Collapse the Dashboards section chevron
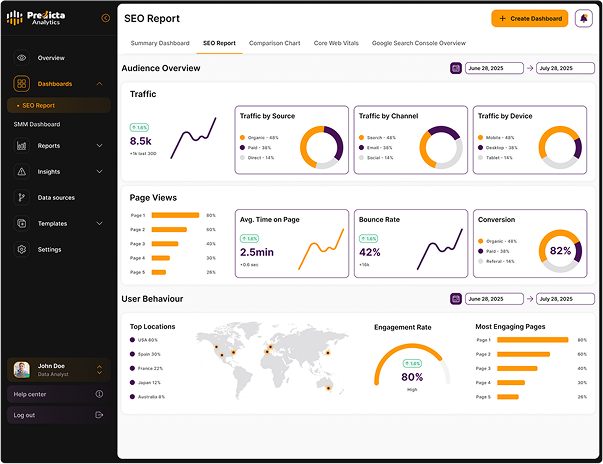 99,84
